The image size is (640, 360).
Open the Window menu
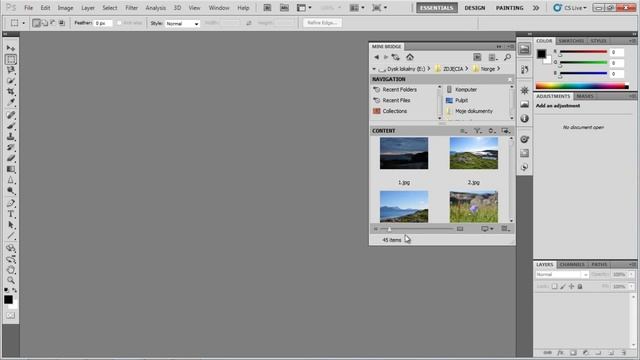(219, 8)
